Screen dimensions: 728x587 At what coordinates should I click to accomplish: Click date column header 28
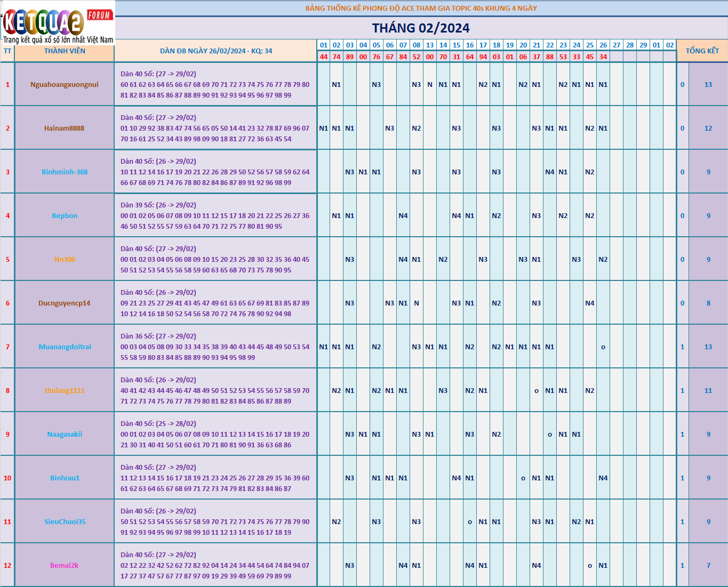point(630,45)
